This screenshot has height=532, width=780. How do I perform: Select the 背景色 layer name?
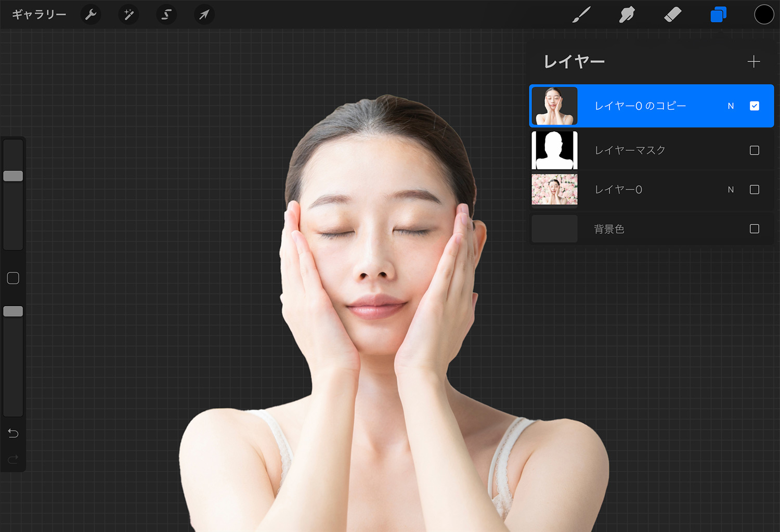point(609,229)
